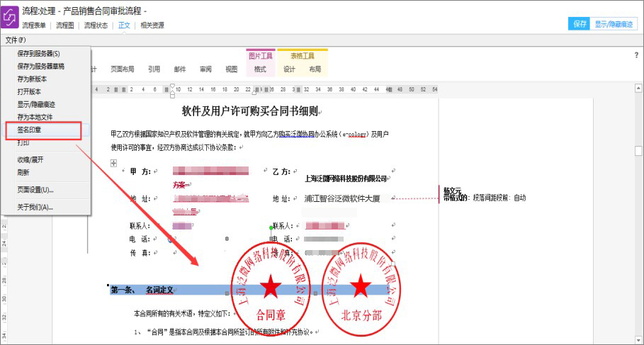Image resolution: width=644 pixels, height=345 pixels.
Task: Select 存为新版本 menu entry
Action: (x=32, y=79)
